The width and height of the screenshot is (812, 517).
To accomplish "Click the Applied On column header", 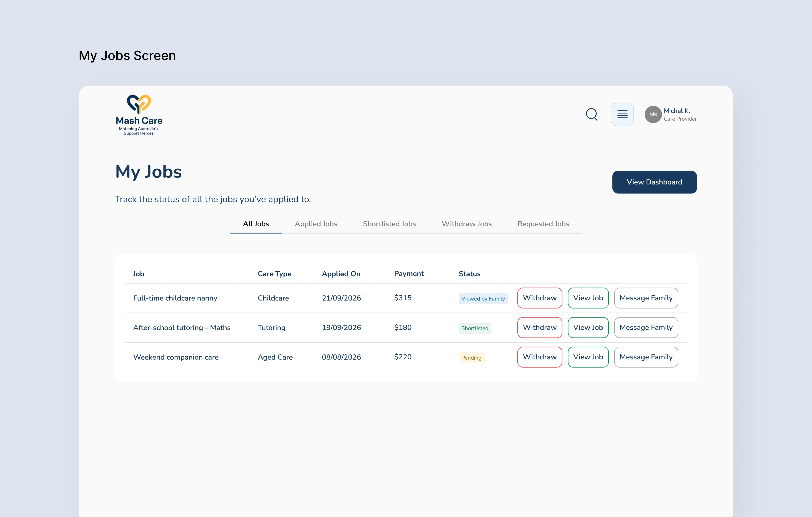I will 341,274.
